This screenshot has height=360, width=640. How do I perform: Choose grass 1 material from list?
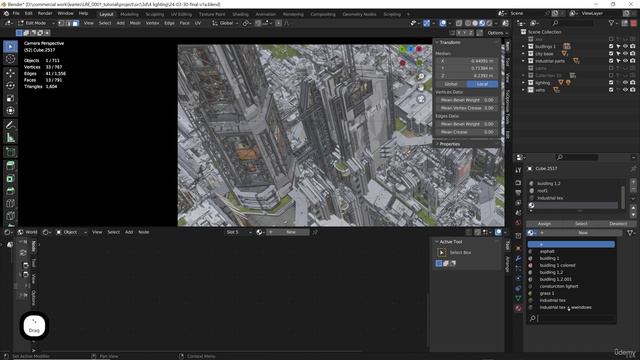[x=571, y=293]
